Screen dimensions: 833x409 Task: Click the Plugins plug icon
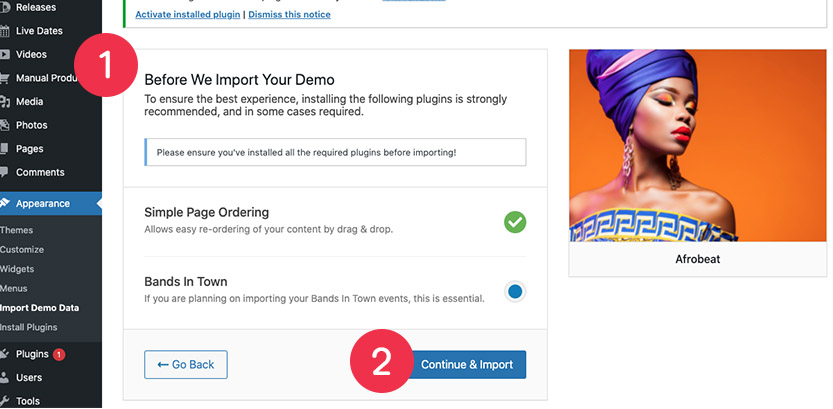tap(5, 354)
